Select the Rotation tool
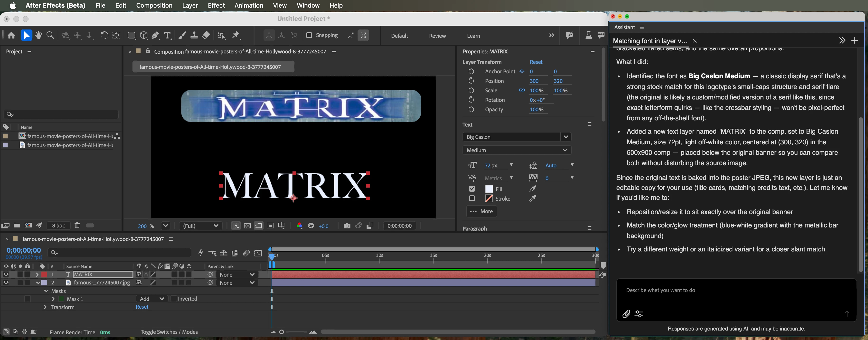This screenshot has width=868, height=340. click(x=104, y=35)
